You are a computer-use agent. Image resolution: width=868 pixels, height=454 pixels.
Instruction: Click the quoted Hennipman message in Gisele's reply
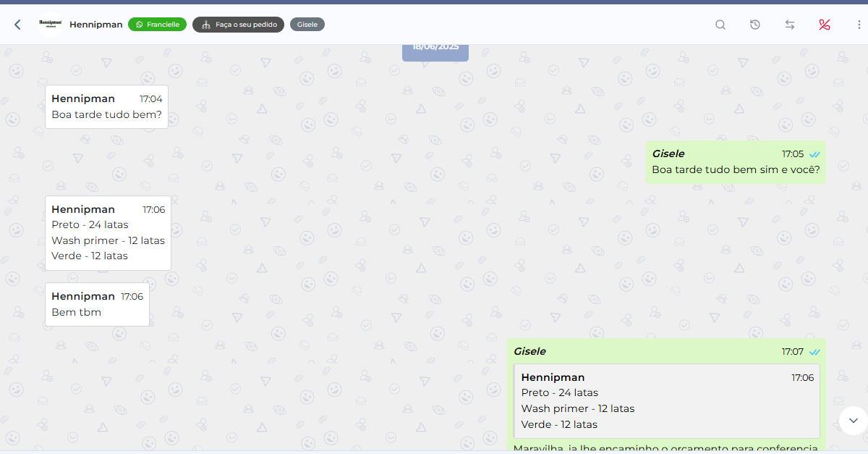pyautogui.click(x=666, y=401)
